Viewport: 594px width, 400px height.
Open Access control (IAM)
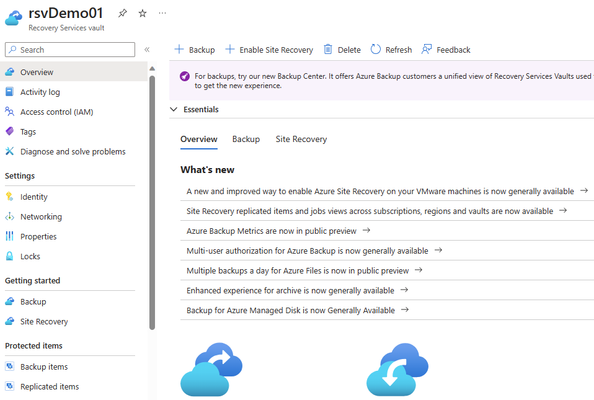coord(56,112)
